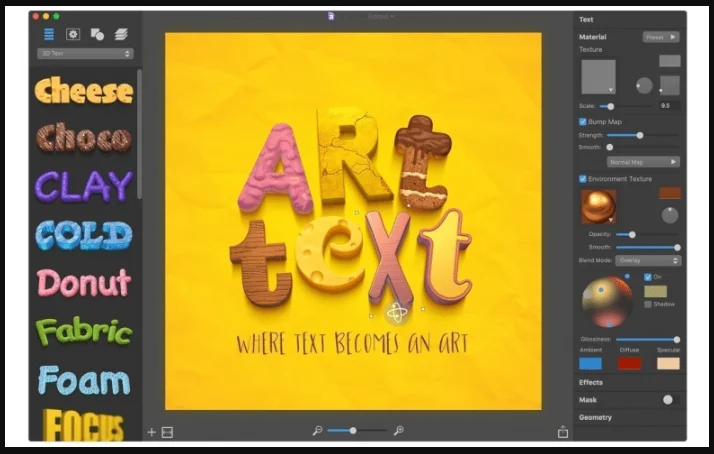Click the share export icon
Image resolution: width=714 pixels, height=454 pixels.
[x=563, y=431]
